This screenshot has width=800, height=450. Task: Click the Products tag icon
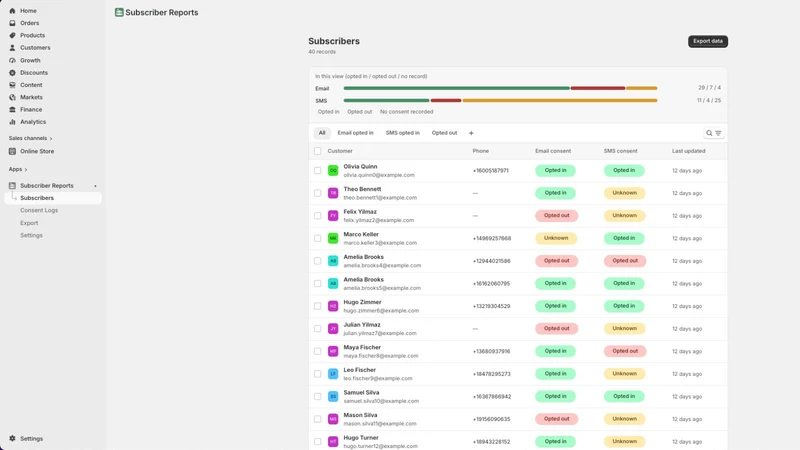12,35
